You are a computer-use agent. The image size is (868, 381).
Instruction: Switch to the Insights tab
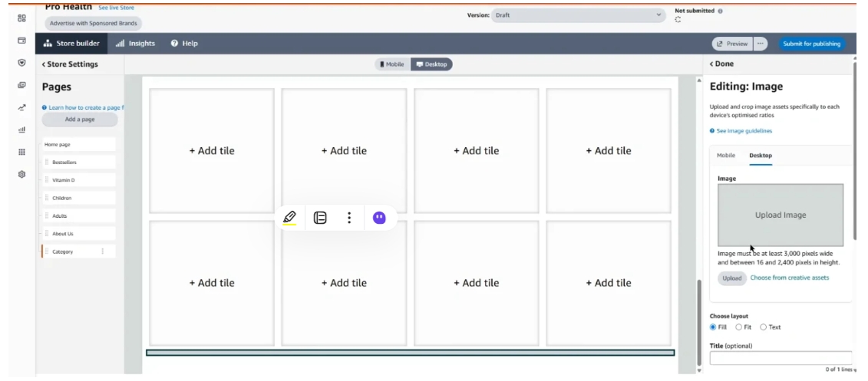click(x=136, y=44)
